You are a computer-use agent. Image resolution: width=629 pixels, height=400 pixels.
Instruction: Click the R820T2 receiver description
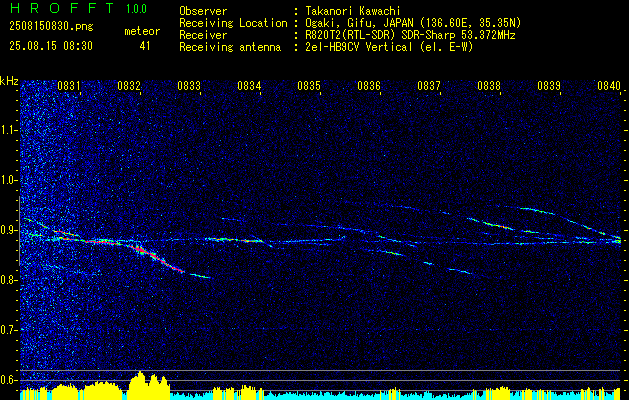pos(410,35)
